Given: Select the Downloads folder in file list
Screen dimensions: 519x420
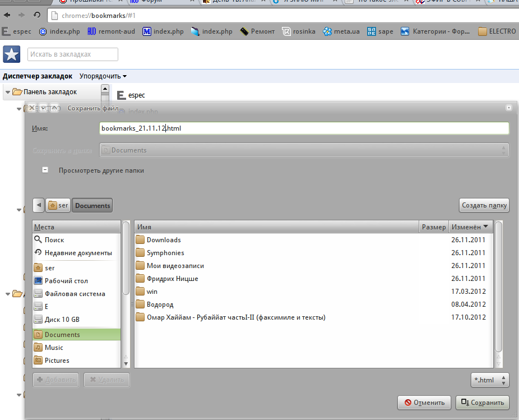Looking at the screenshot, I should click(x=164, y=240).
